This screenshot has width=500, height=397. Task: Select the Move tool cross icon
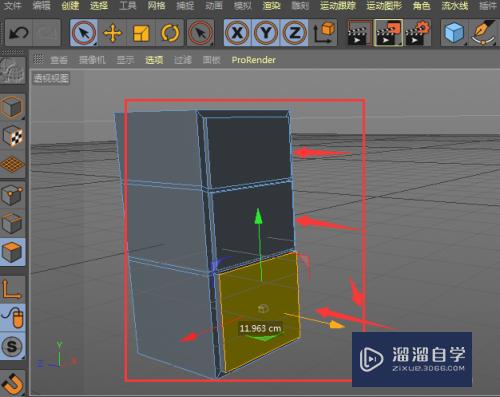pos(113,33)
